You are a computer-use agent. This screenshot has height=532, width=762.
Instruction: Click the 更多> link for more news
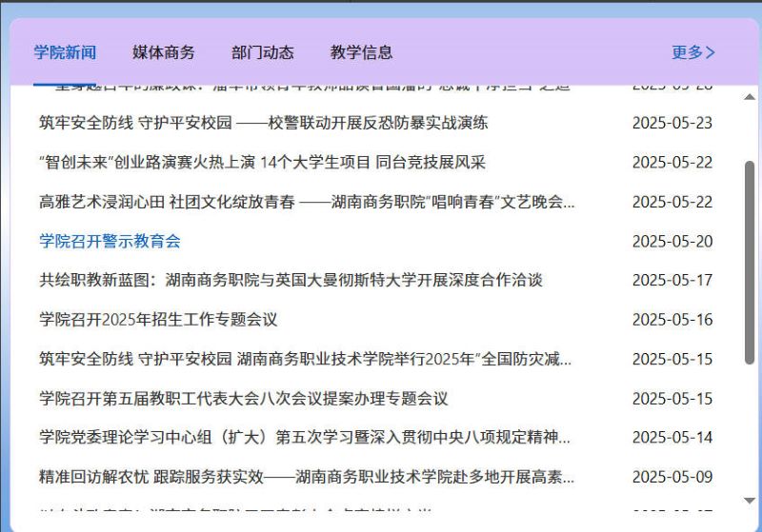[692, 52]
